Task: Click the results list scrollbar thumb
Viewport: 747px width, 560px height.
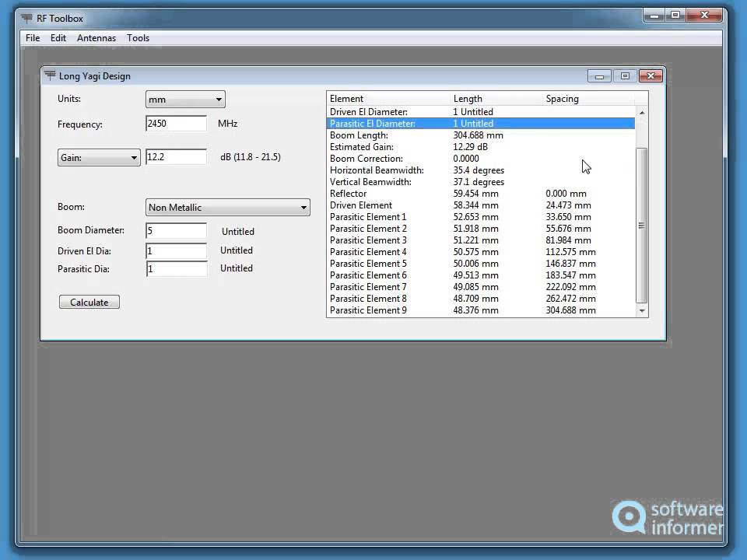Action: pos(642,226)
